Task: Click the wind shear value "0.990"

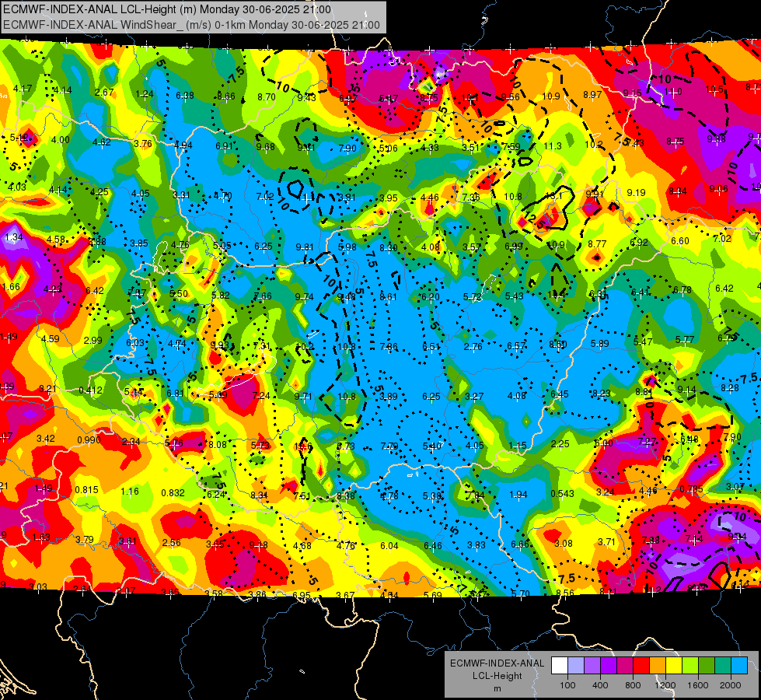Action: coord(89,440)
